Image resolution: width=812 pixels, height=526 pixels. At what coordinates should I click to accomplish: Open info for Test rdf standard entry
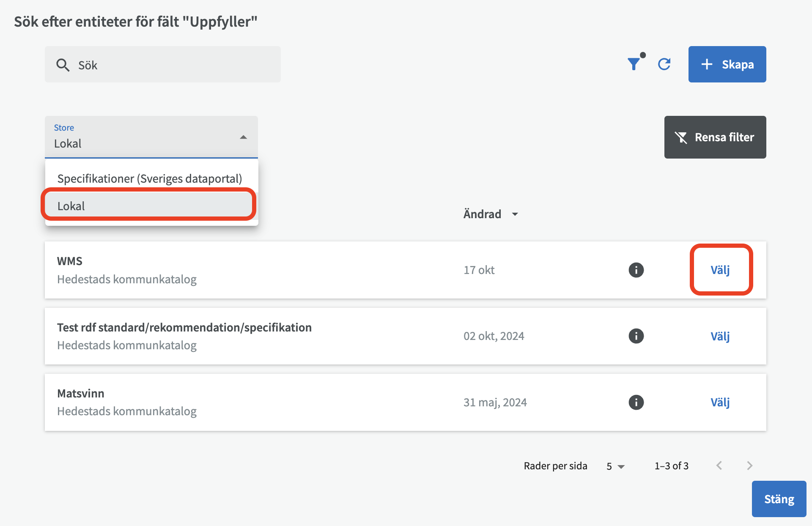click(636, 336)
